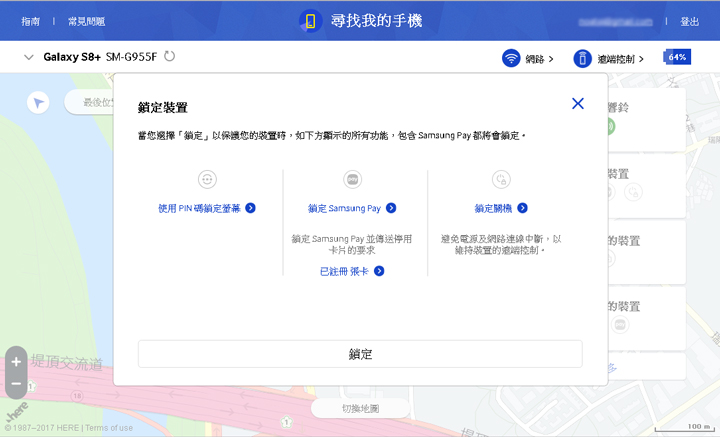Viewport: 720px width, 437px height.
Task: Open 遠端控制 > menu
Action: 620,59
